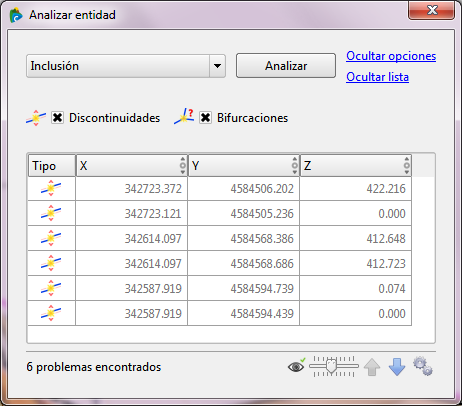462x406 pixels.
Task: Click the Z column sort arrows
Action: coord(407,165)
